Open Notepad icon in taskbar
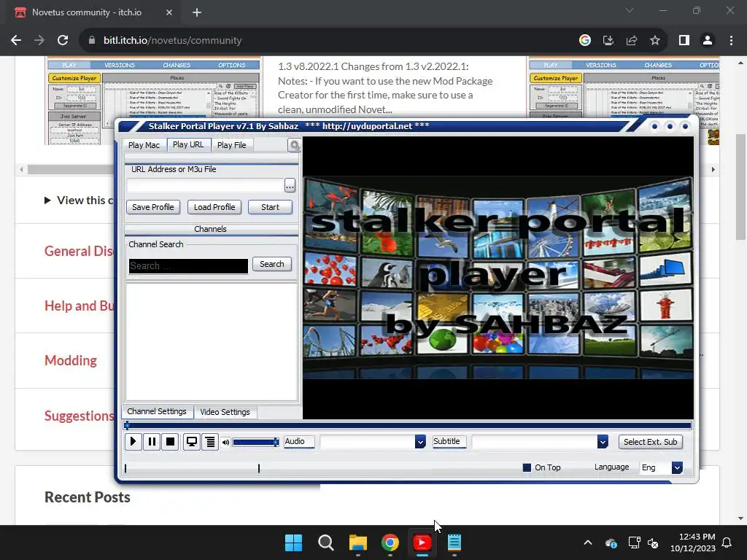The width and height of the screenshot is (747, 560). (x=454, y=542)
